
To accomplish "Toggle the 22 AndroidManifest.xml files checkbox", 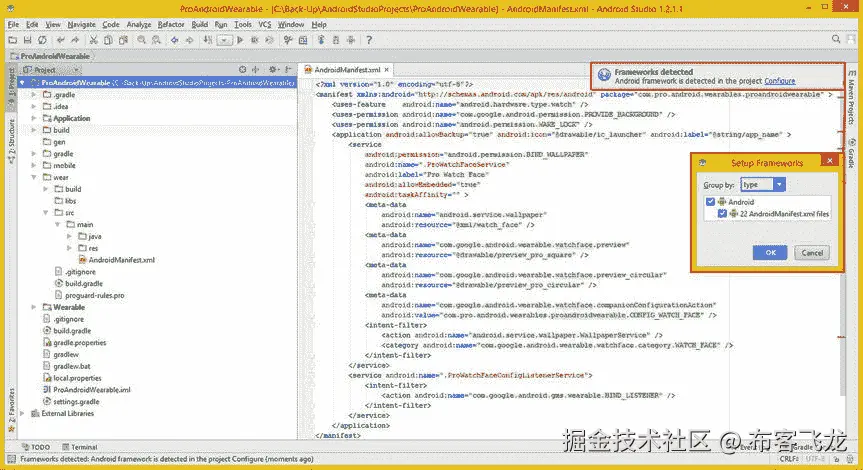I will [722, 214].
